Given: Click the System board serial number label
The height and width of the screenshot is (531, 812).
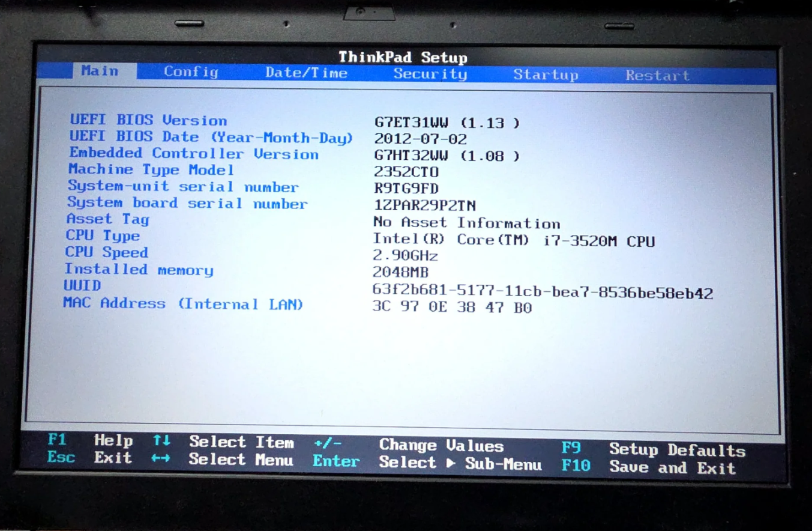Looking at the screenshot, I should 187,203.
